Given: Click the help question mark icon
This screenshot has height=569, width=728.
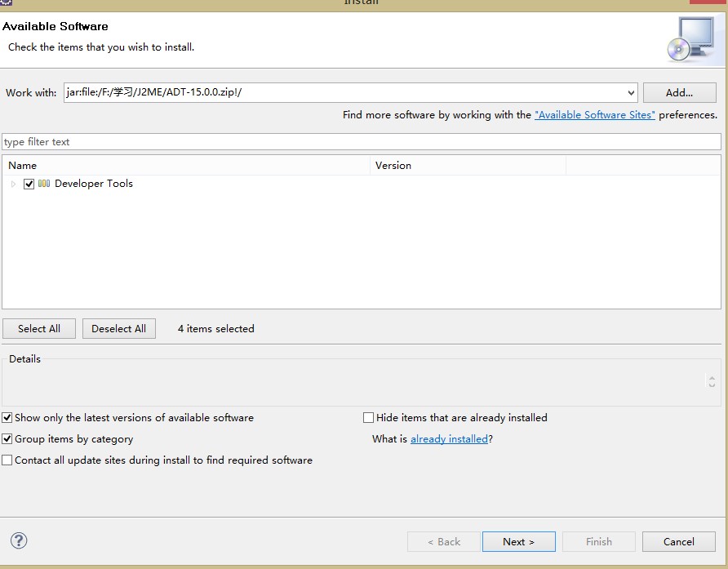Looking at the screenshot, I should click(x=19, y=540).
